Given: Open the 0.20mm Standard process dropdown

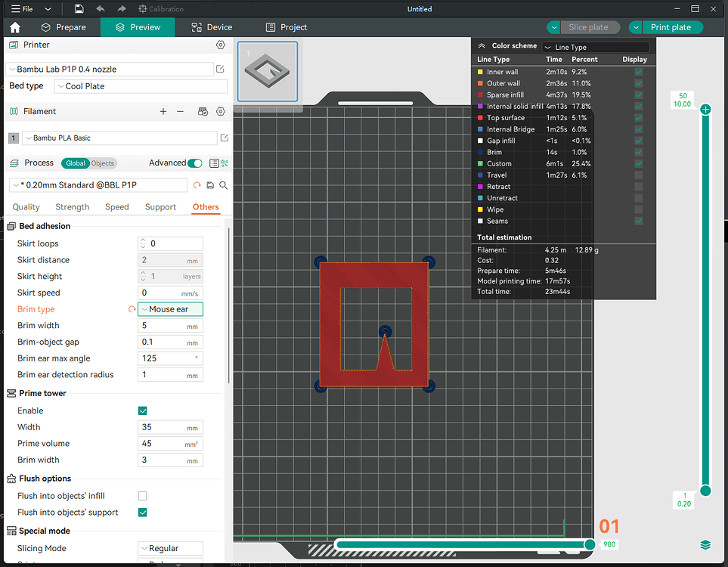Looking at the screenshot, I should pyautogui.click(x=98, y=185).
